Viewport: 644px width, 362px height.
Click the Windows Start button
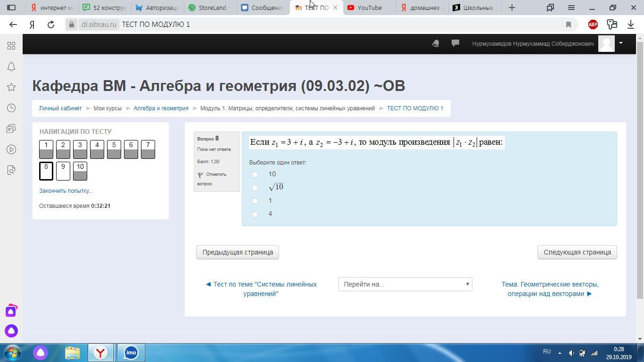[x=13, y=353]
